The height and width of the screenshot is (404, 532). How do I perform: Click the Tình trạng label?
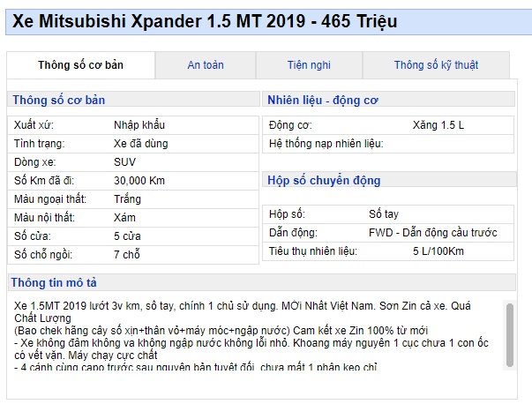(x=39, y=144)
